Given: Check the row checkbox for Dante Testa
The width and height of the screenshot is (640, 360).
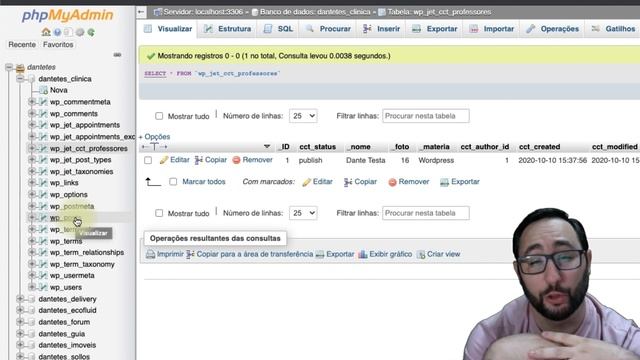Looking at the screenshot, I should pos(148,160).
